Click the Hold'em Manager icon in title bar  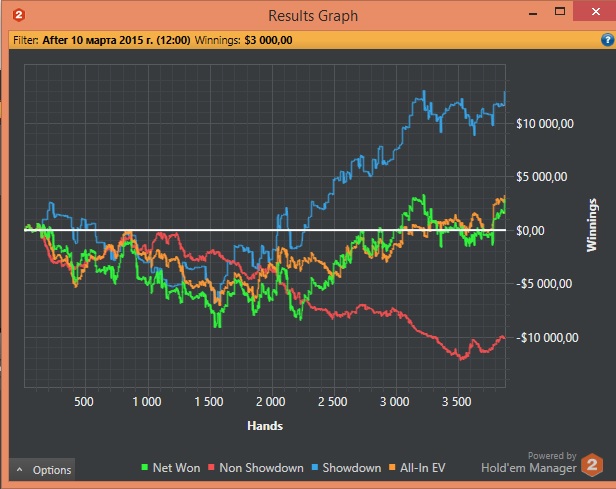click(21, 15)
